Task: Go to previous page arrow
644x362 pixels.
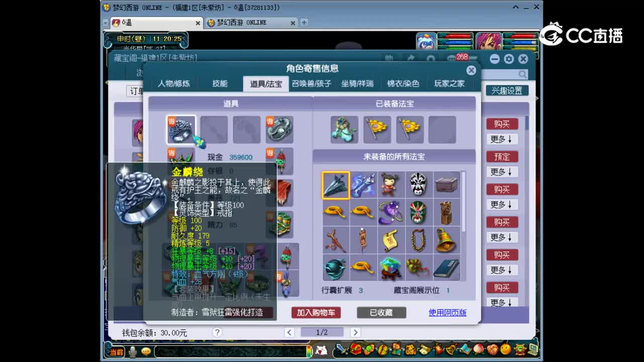Action: click(x=289, y=332)
